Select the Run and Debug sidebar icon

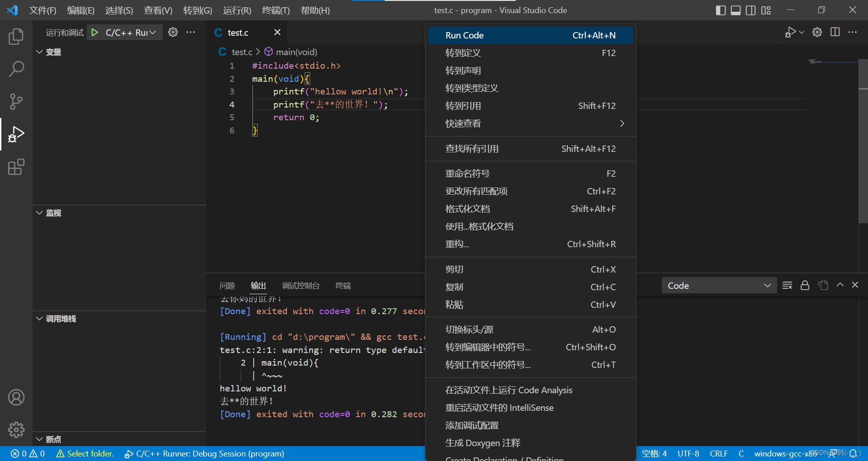pos(16,134)
